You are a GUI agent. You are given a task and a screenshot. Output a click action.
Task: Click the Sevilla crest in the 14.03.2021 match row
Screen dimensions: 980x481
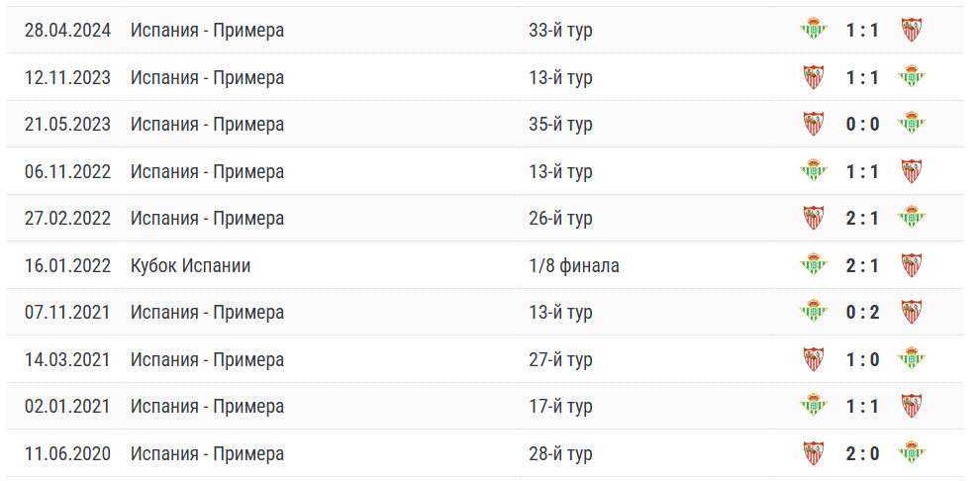pyautogui.click(x=813, y=359)
